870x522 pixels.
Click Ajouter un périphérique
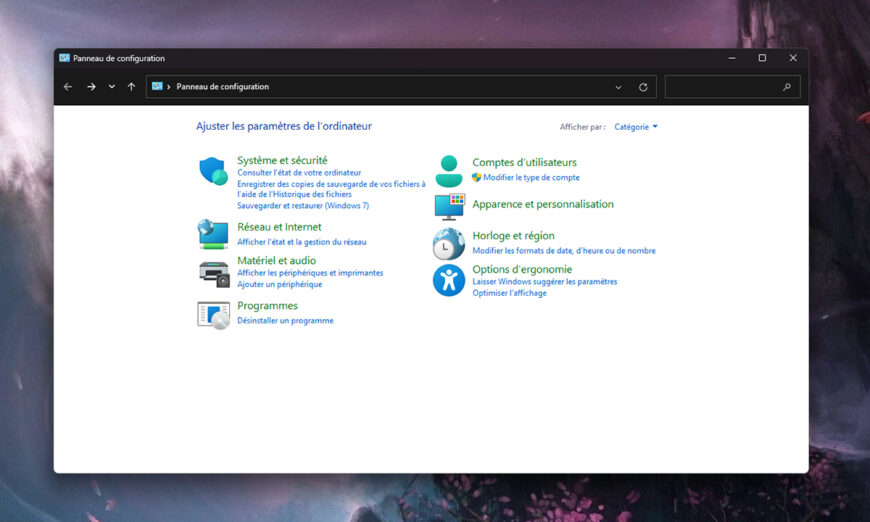tap(280, 284)
